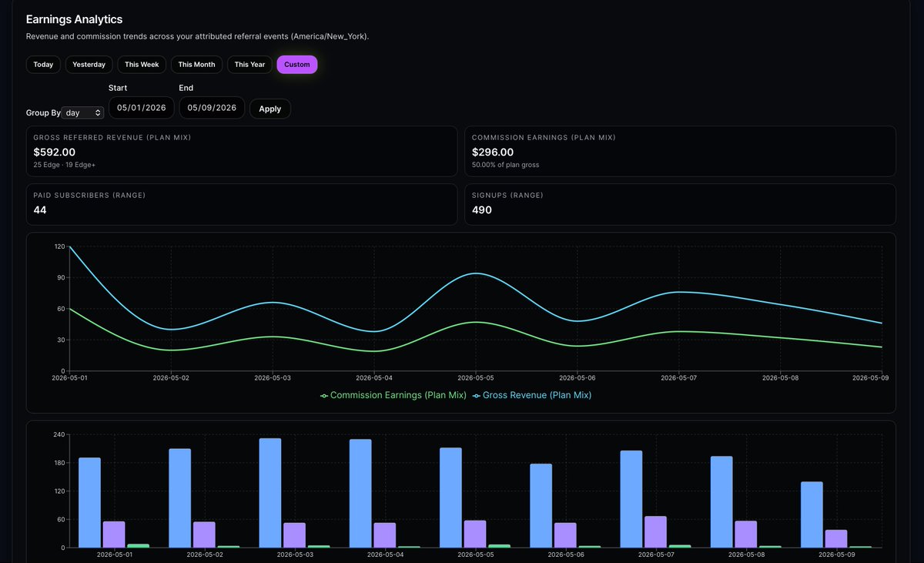Click the blue bar for 2026-05-03
924x563 pixels.
click(270, 493)
